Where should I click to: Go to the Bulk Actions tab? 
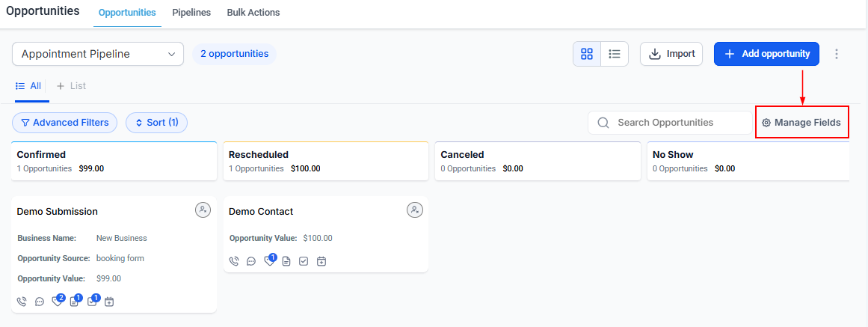point(253,13)
